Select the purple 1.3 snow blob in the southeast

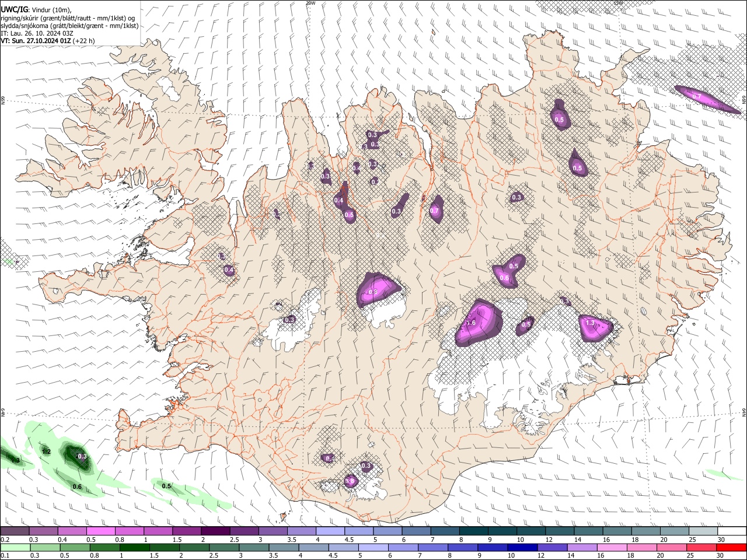pyautogui.click(x=595, y=327)
